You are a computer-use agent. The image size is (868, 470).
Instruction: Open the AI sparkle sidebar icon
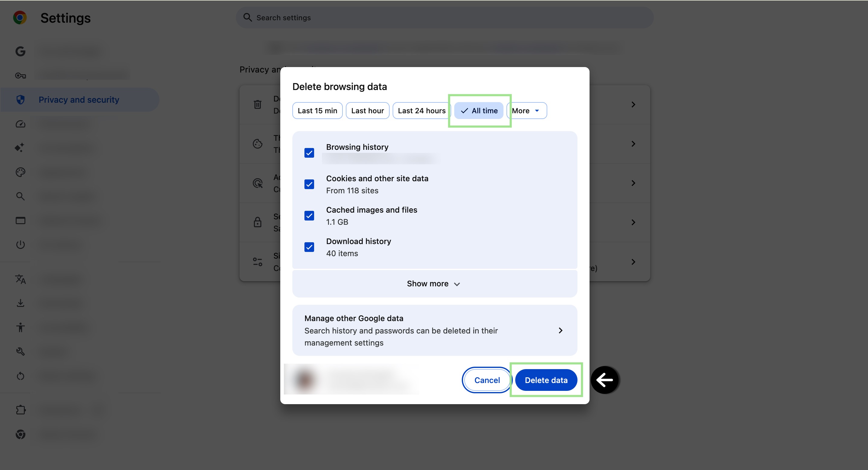(20, 148)
